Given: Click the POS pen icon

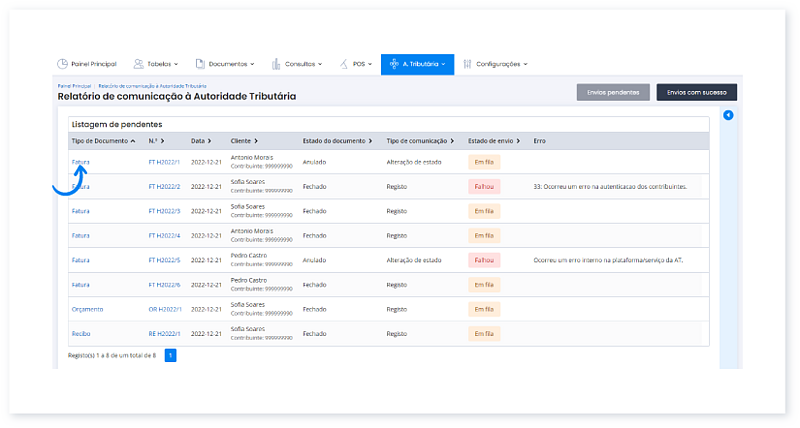Looking at the screenshot, I should [x=344, y=64].
